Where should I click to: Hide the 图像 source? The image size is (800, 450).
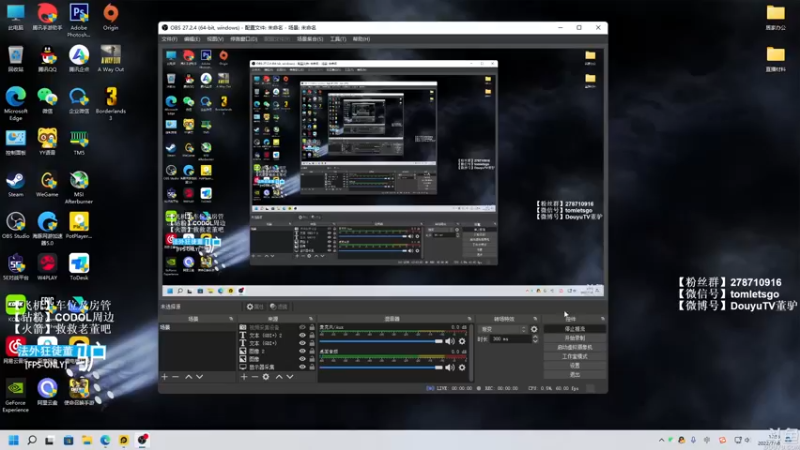coord(302,359)
